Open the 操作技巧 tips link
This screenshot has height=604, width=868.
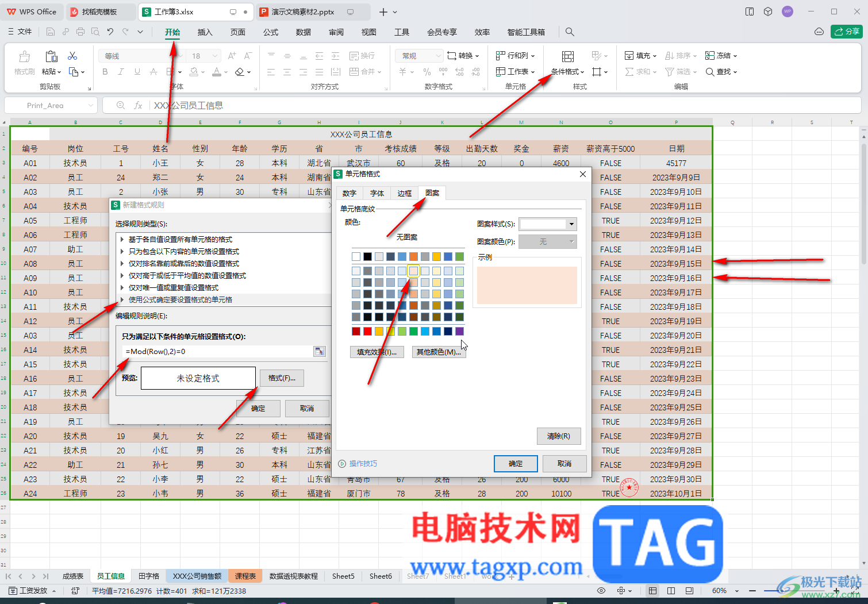point(358,464)
